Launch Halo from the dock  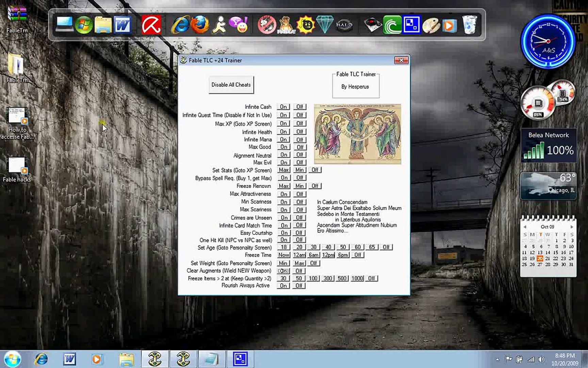pyautogui.click(x=344, y=25)
